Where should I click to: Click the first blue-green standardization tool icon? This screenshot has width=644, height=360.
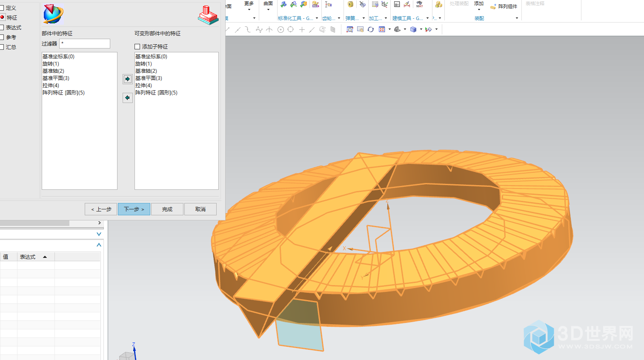click(x=283, y=4)
